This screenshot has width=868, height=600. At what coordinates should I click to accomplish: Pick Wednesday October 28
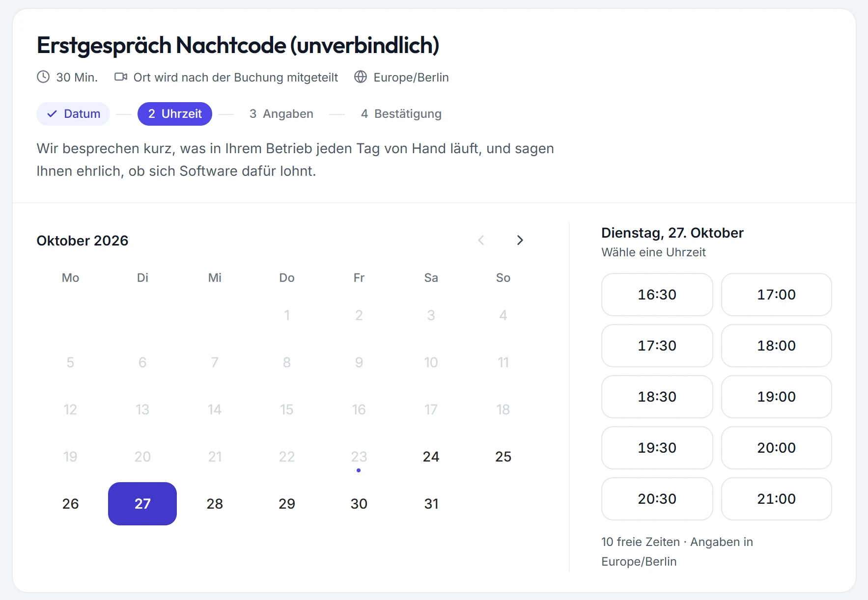click(215, 504)
